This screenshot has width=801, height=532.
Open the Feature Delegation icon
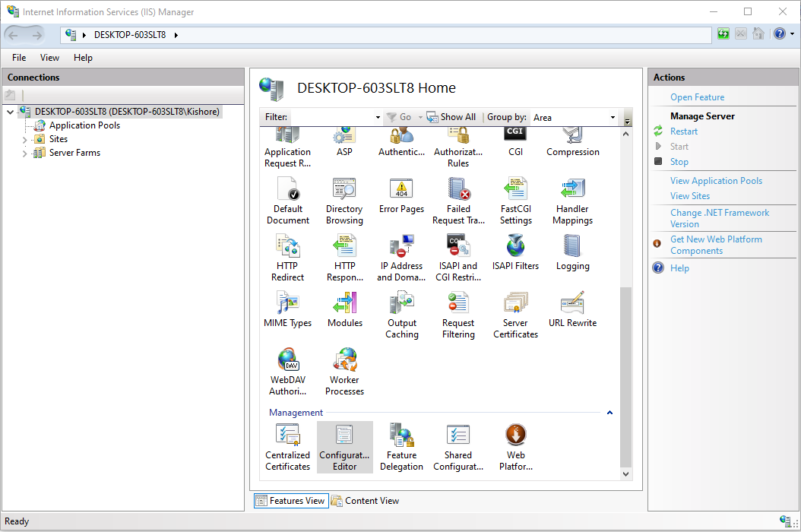pos(401,447)
